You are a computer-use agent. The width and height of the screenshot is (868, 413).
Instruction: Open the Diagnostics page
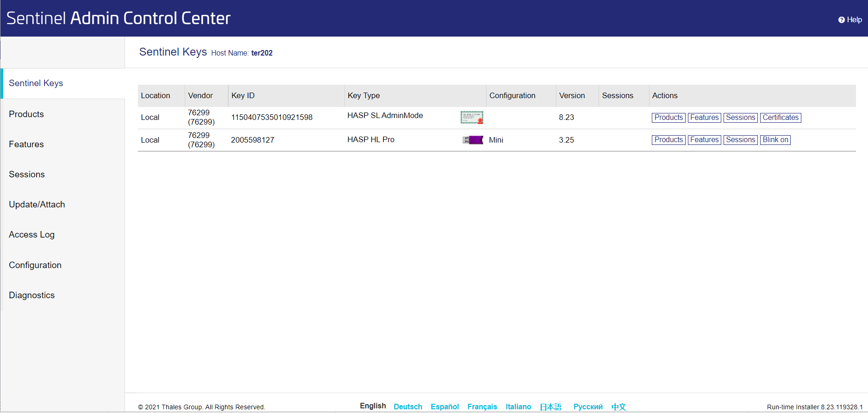pyautogui.click(x=32, y=295)
